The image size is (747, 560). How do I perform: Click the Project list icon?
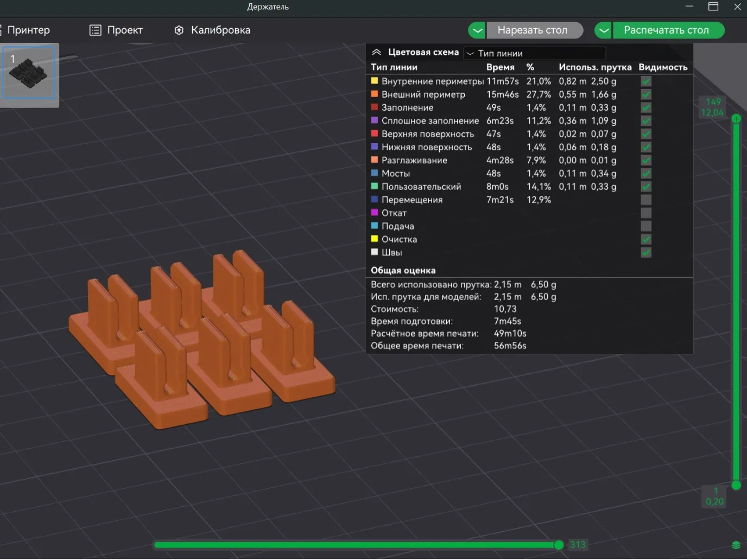tap(95, 30)
